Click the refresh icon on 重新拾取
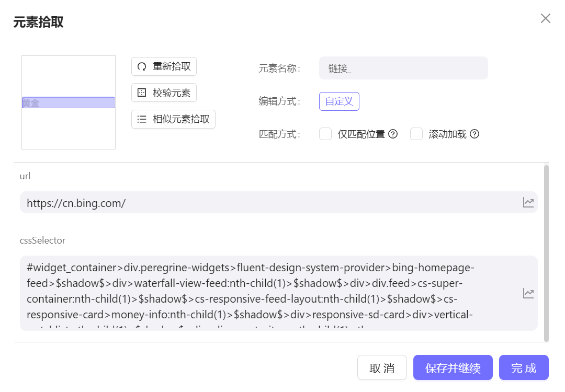 142,67
